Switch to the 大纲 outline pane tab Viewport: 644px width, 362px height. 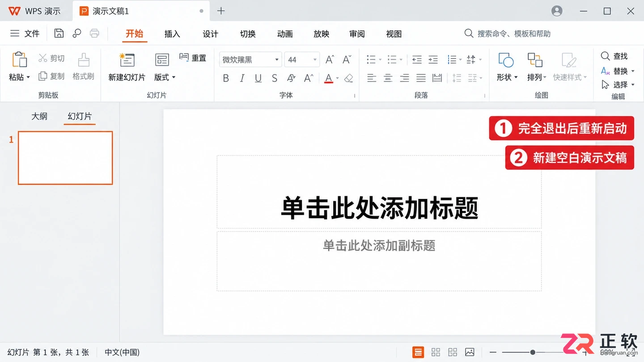pyautogui.click(x=39, y=116)
